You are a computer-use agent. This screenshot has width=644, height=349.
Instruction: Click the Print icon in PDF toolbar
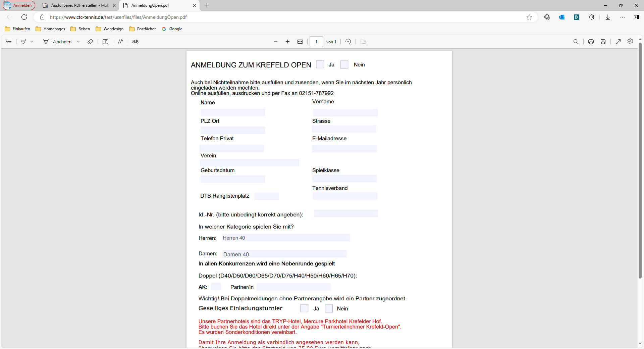click(x=591, y=42)
